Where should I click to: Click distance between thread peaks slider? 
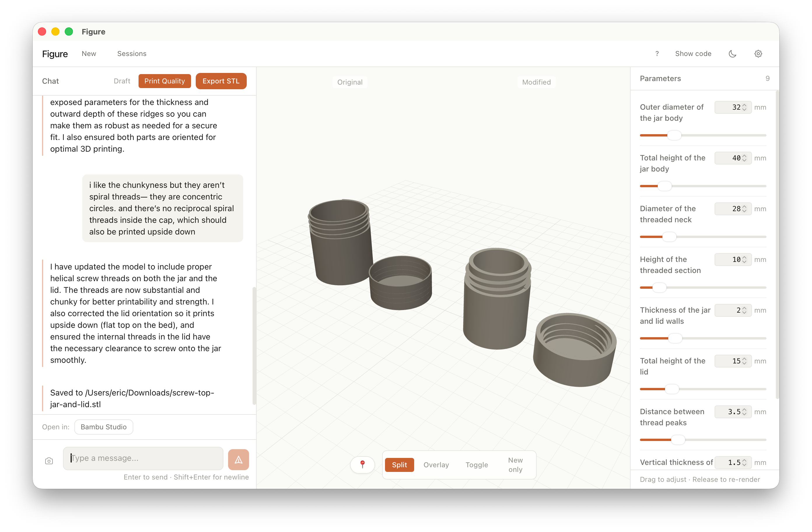pyautogui.click(x=703, y=440)
